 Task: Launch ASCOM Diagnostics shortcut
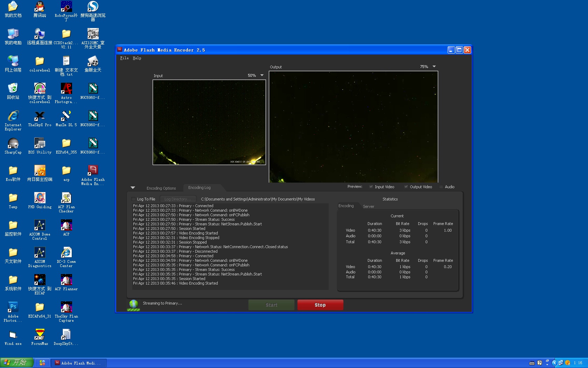[x=40, y=257]
